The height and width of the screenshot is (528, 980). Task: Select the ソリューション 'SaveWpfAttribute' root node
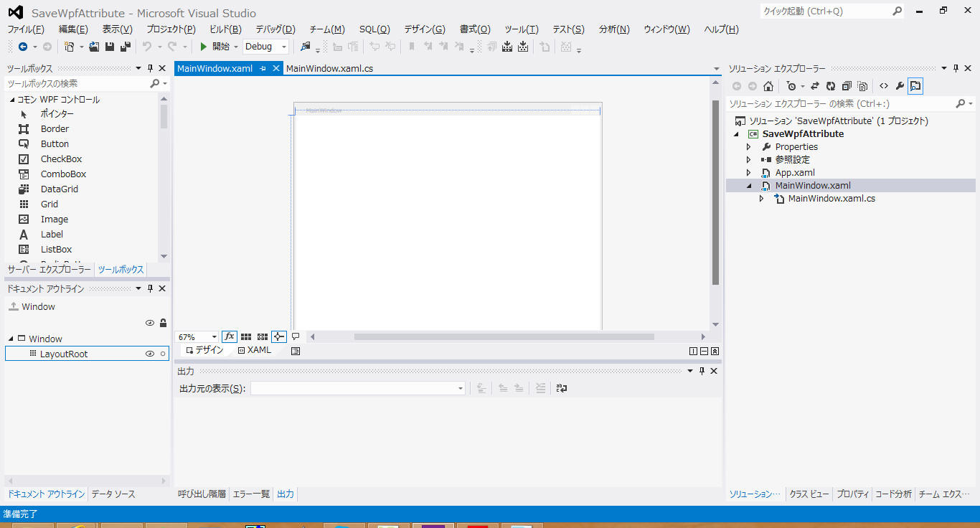[839, 121]
